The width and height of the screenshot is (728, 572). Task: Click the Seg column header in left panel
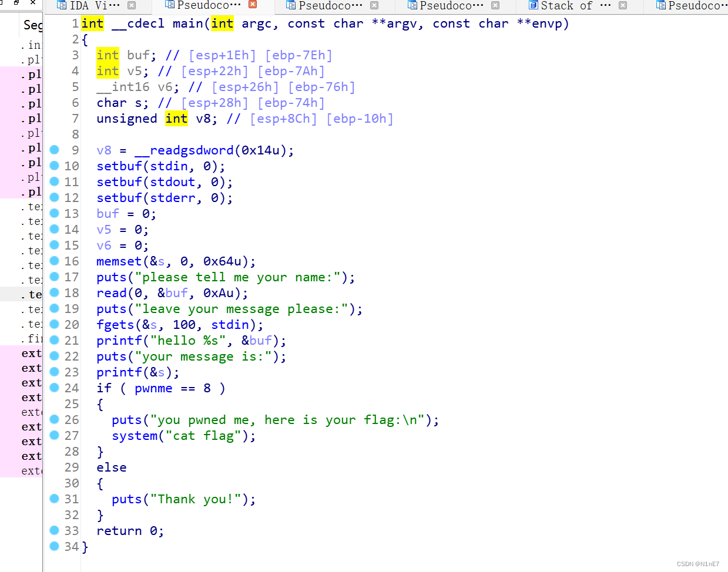[x=32, y=25]
